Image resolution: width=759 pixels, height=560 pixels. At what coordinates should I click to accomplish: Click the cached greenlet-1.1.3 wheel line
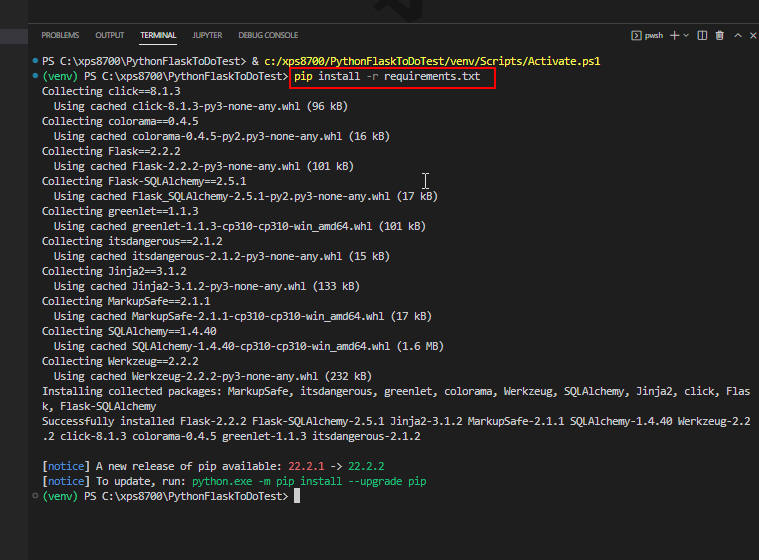[240, 227]
